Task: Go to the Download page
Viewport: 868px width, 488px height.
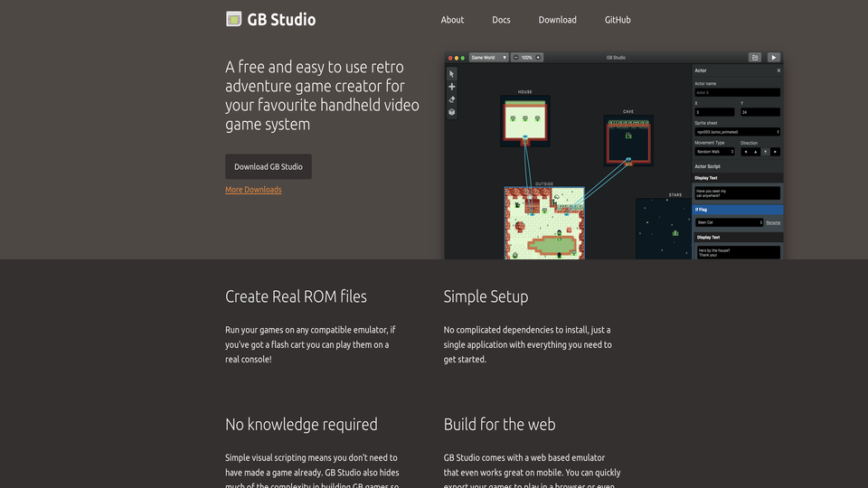Action: (558, 20)
